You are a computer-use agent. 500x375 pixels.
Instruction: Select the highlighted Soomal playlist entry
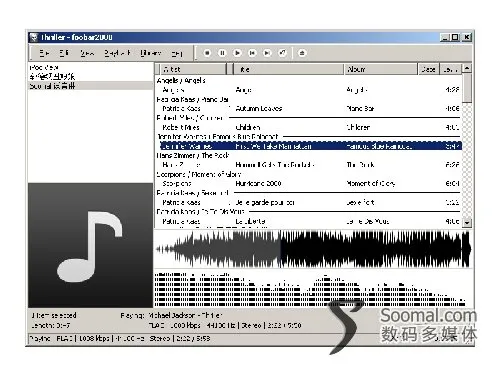(90, 86)
